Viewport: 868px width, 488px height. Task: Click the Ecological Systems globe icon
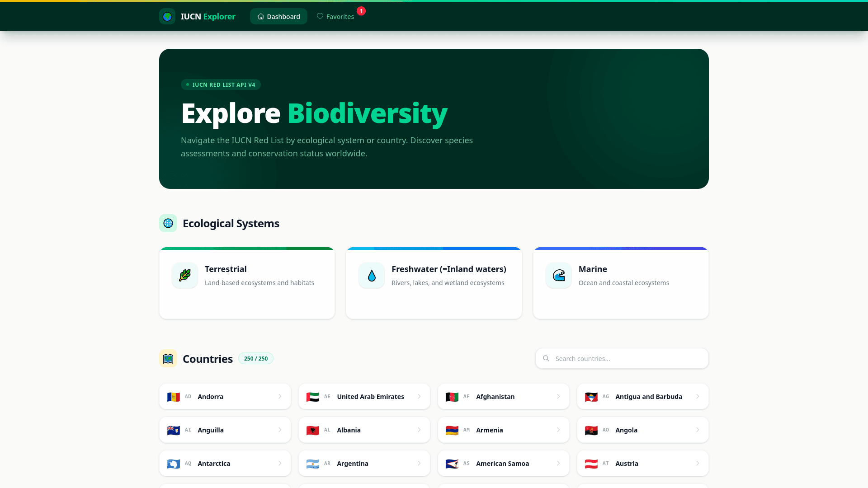(168, 223)
